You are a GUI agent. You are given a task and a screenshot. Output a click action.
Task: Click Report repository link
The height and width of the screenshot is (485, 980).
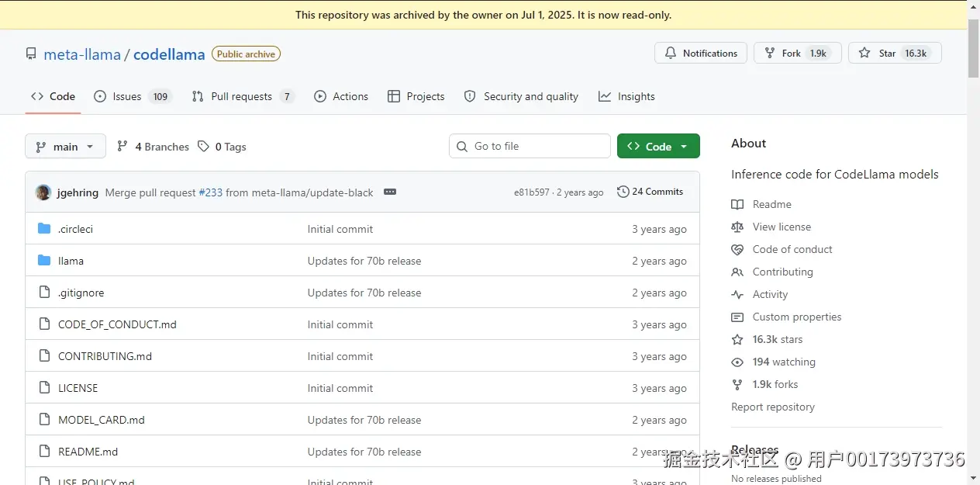coord(773,407)
